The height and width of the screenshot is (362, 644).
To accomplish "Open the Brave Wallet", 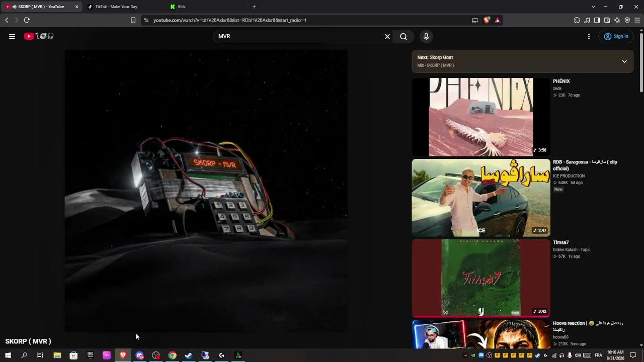I will (607, 20).
